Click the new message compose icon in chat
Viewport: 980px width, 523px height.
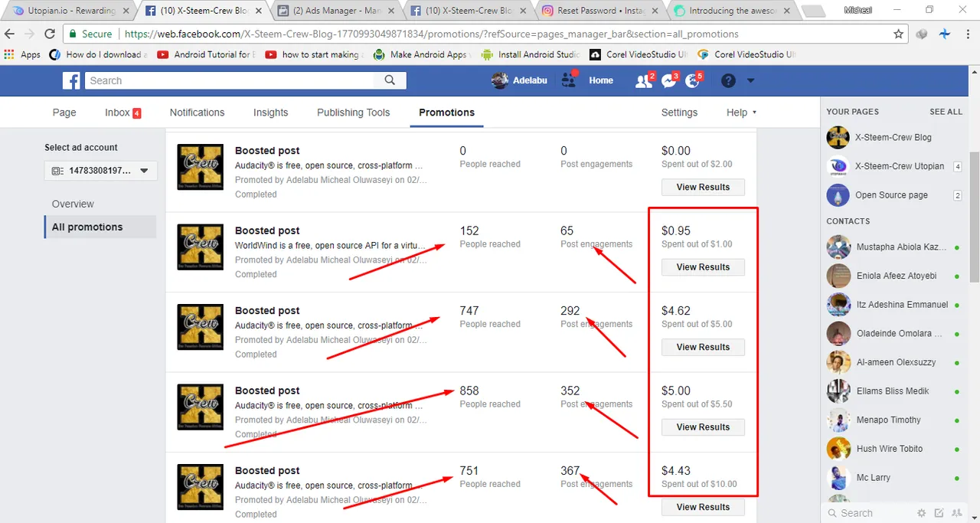tap(939, 513)
